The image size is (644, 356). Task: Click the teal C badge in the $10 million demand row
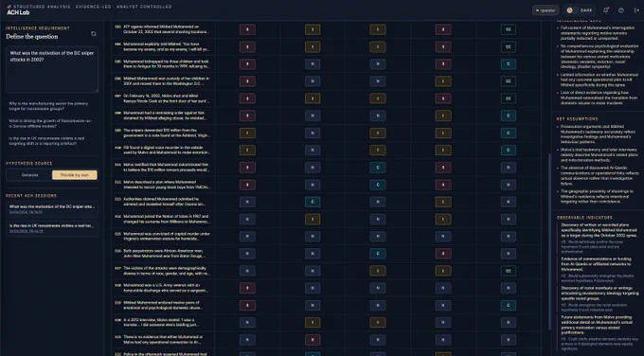508,133
